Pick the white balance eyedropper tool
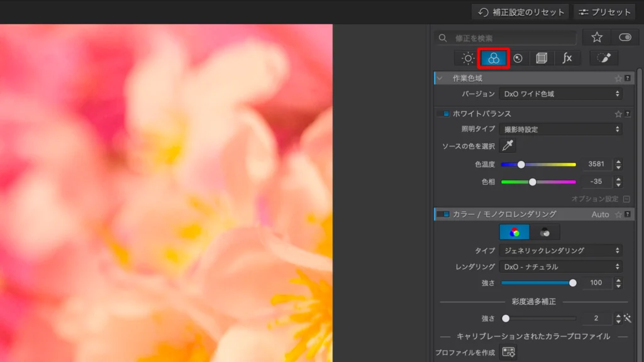The width and height of the screenshot is (644, 362). (x=508, y=146)
